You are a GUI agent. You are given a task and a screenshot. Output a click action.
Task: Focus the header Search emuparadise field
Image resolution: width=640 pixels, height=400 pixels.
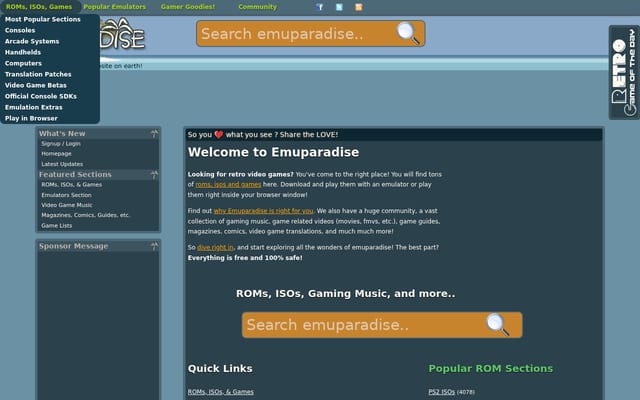tap(310, 33)
